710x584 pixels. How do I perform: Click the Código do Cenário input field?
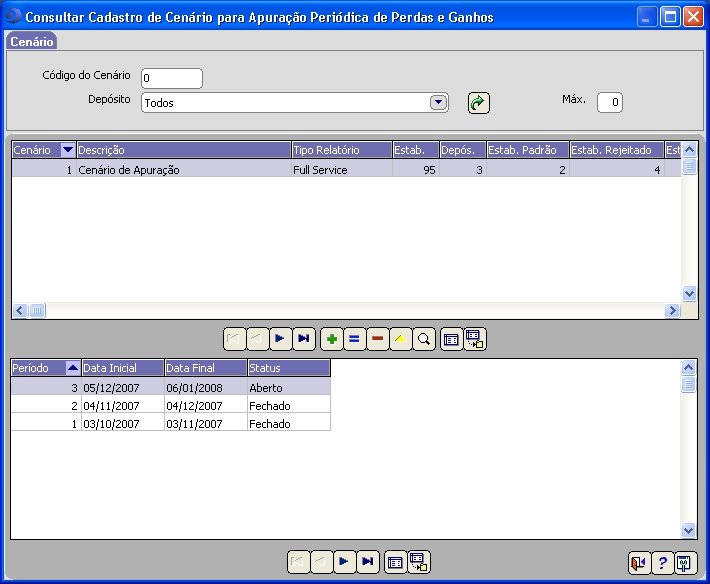point(172,78)
